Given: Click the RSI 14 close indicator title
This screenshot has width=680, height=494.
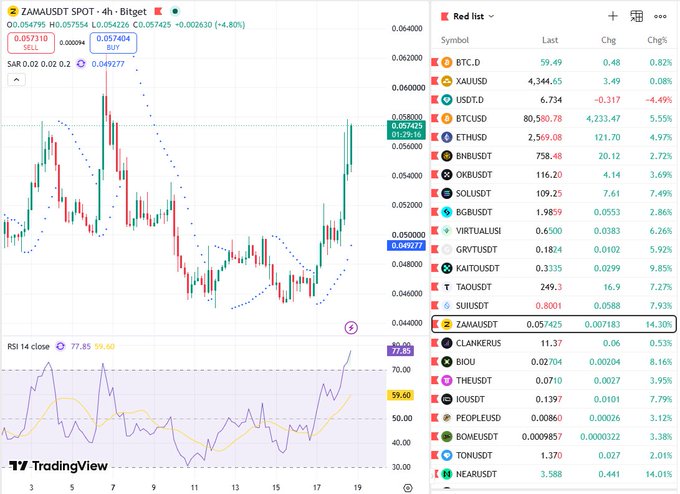Looking at the screenshot, I should click(29, 346).
